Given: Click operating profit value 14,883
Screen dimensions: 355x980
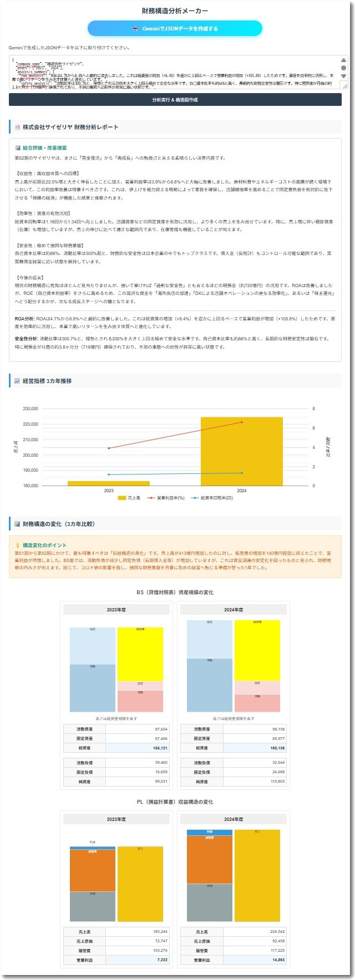Looking at the screenshot, I should point(278,959).
